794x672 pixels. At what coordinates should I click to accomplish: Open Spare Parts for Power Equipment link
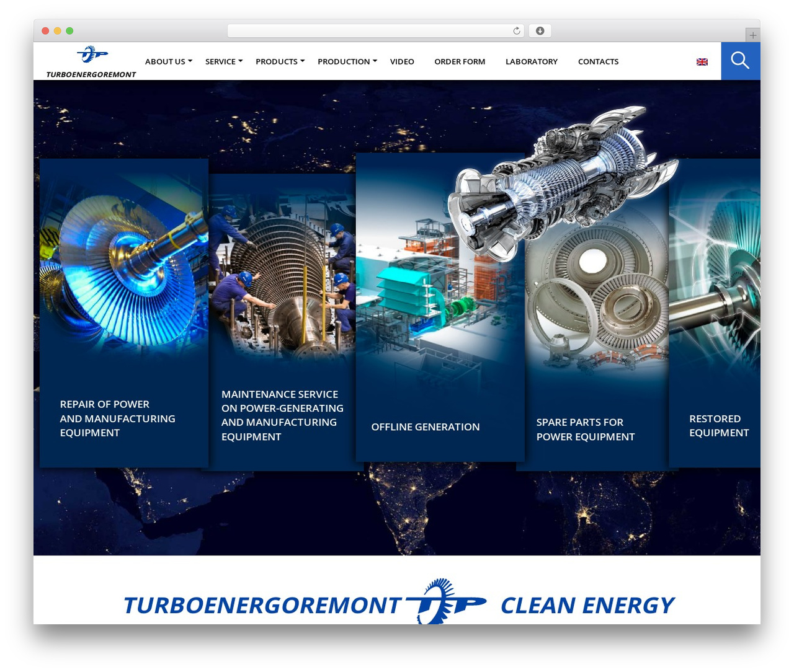point(586,429)
